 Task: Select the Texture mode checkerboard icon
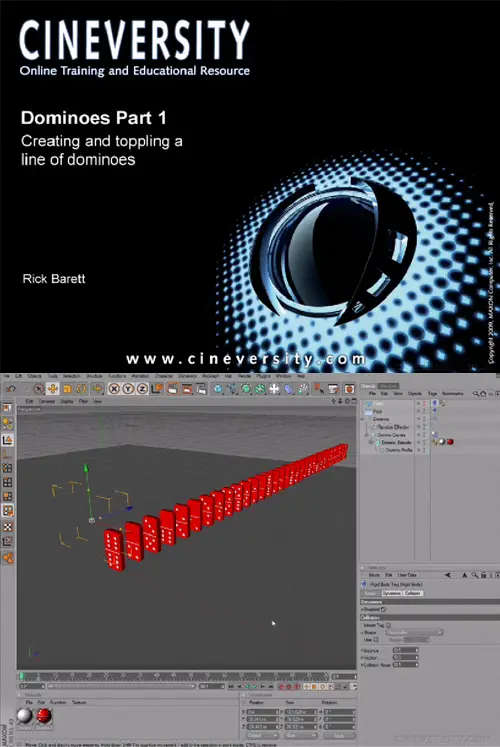7,527
